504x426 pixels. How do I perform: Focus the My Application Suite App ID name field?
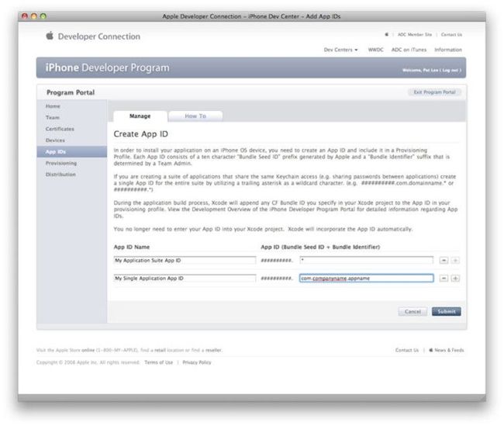click(x=185, y=260)
